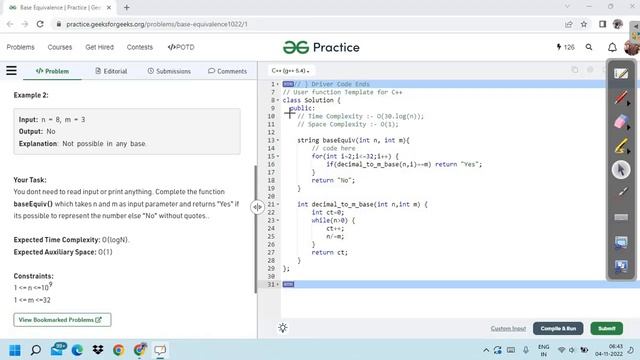Click the panel splitter handle
This screenshot has width=640, height=360.
[257, 207]
